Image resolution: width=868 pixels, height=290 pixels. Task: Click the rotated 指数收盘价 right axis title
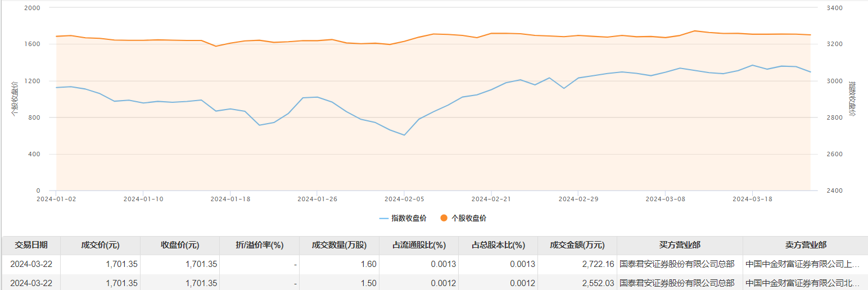pyautogui.click(x=853, y=98)
